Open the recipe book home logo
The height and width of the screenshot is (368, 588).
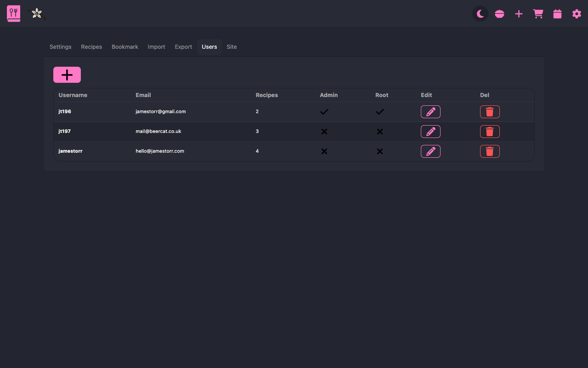click(x=14, y=14)
